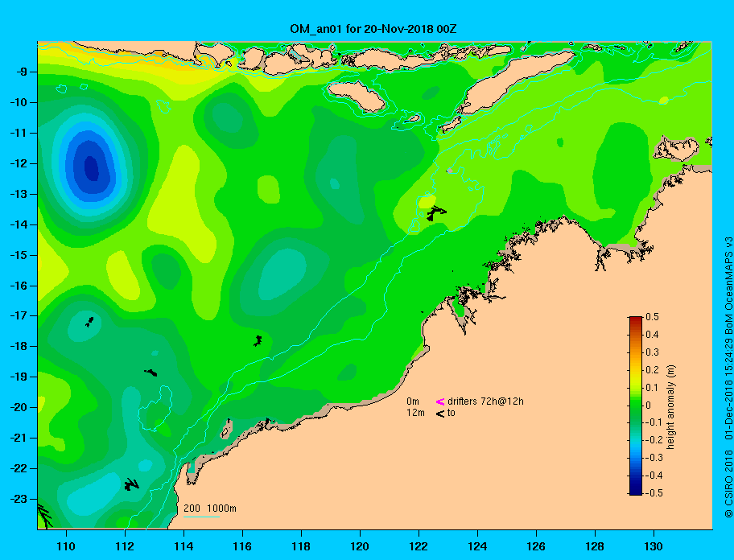Click the longitude label '114'
The height and width of the screenshot is (560, 734).
pyautogui.click(x=183, y=546)
